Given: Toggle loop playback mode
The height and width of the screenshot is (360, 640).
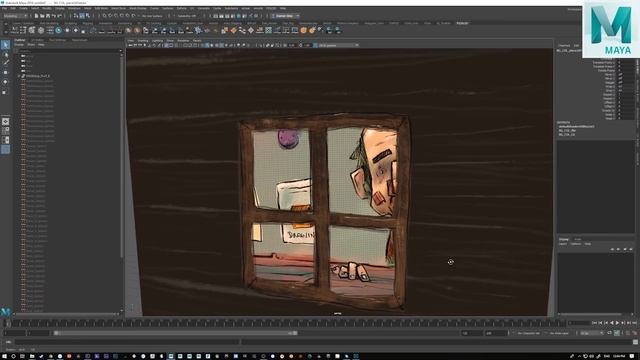Looking at the screenshot, I should [609, 333].
